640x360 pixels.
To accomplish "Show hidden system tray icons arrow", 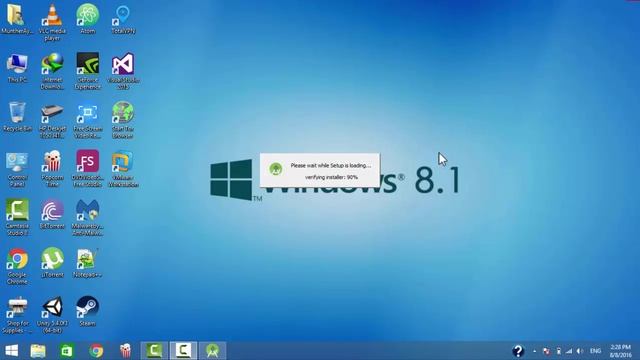I will [534, 351].
